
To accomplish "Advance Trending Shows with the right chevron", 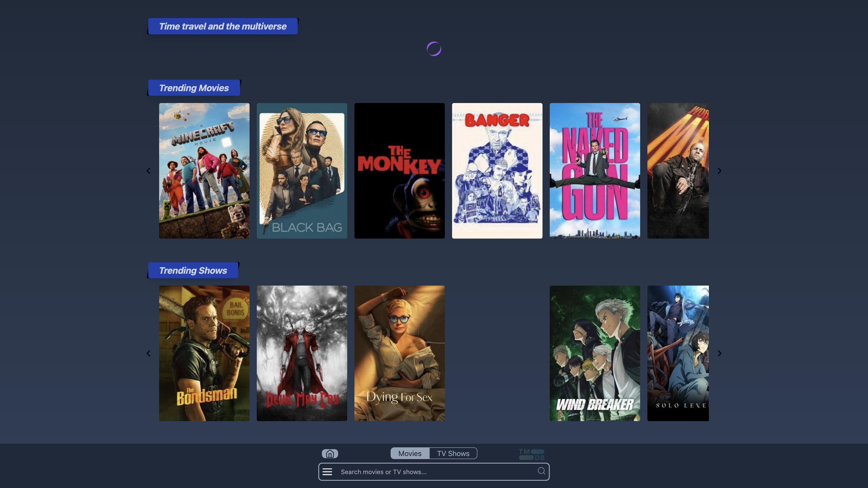I will pos(720,353).
